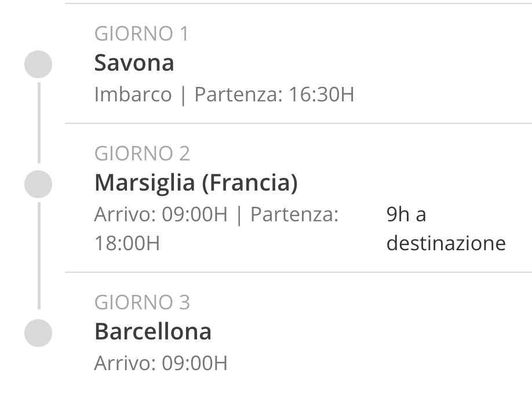The width and height of the screenshot is (532, 402).
Task: Click the divider line above GIORNO 1
Action: pos(298,3)
